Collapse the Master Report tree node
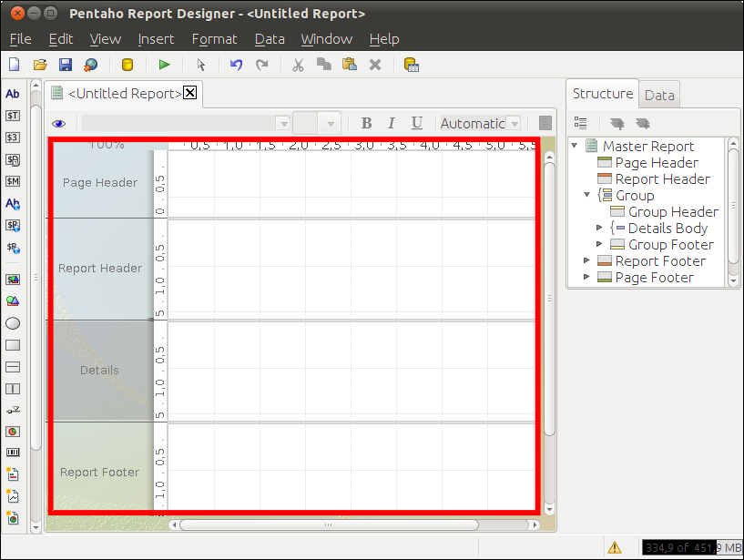The height and width of the screenshot is (560, 744). click(x=575, y=146)
